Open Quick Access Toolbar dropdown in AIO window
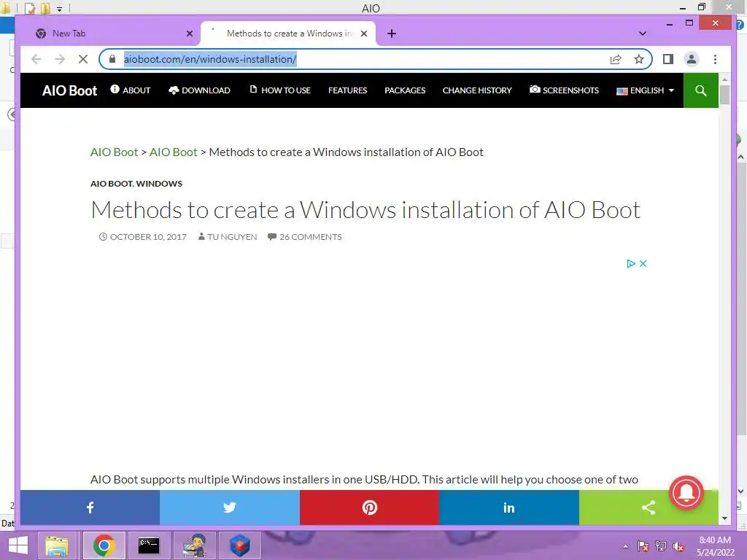Image resolution: width=747 pixels, height=560 pixels. click(59, 9)
